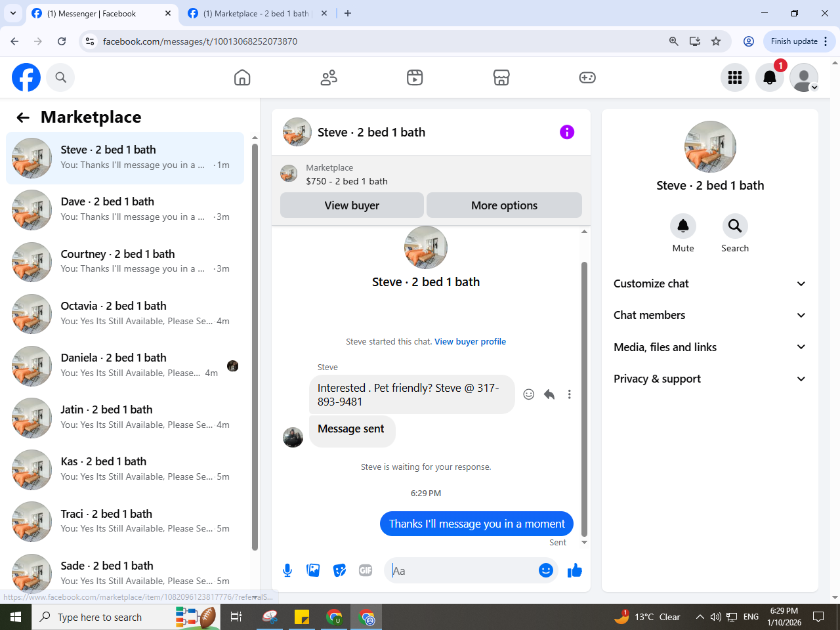Open the notifications bell
This screenshot has height=630, width=840.
click(770, 77)
